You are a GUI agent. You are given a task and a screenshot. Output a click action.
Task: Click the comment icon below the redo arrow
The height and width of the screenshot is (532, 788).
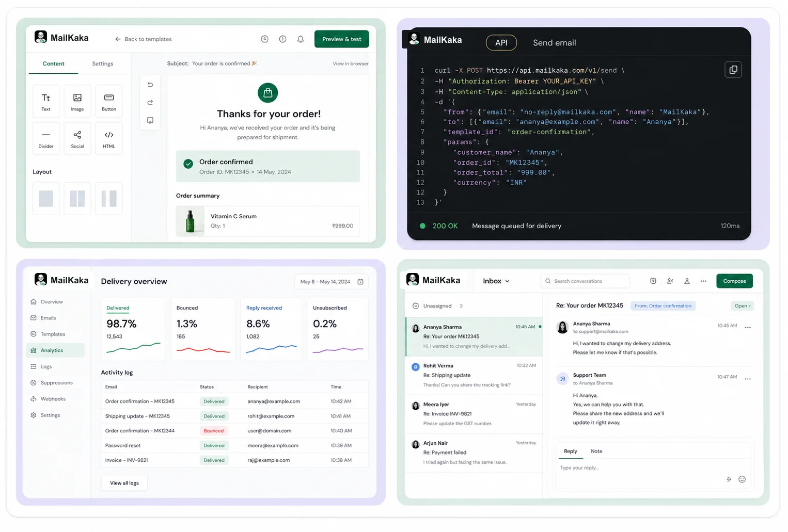[x=150, y=120]
